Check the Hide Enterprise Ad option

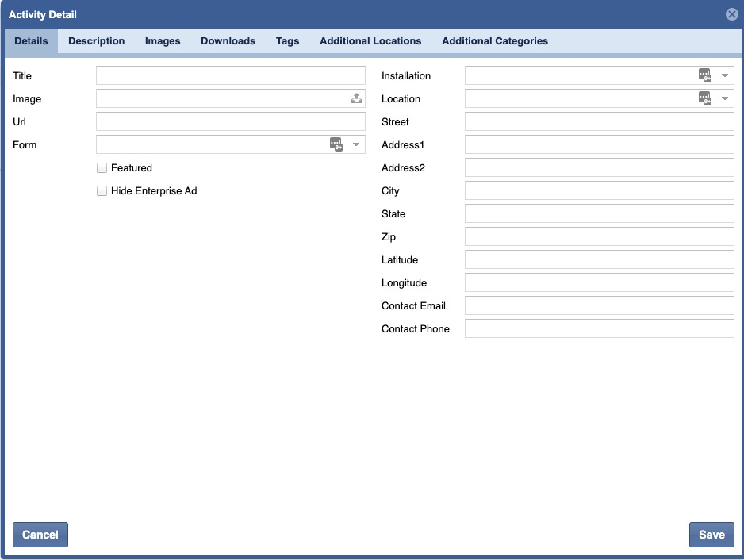pos(102,191)
